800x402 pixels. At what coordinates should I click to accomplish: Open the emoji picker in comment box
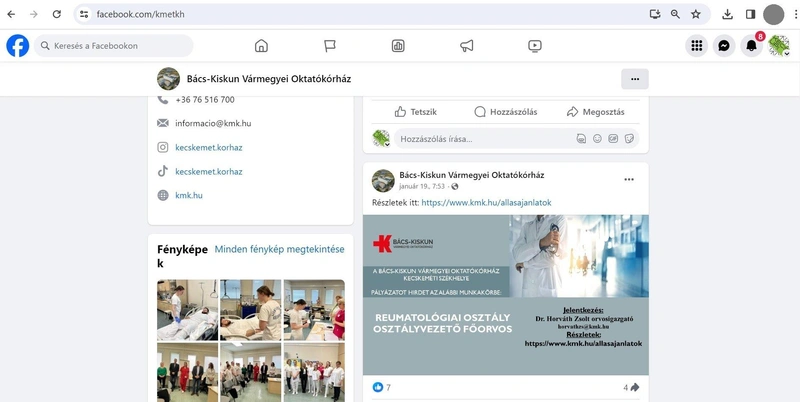597,139
